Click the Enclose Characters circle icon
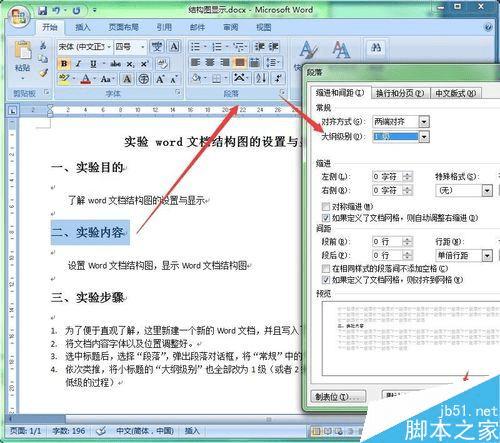The height and width of the screenshot is (443, 500). point(144,79)
